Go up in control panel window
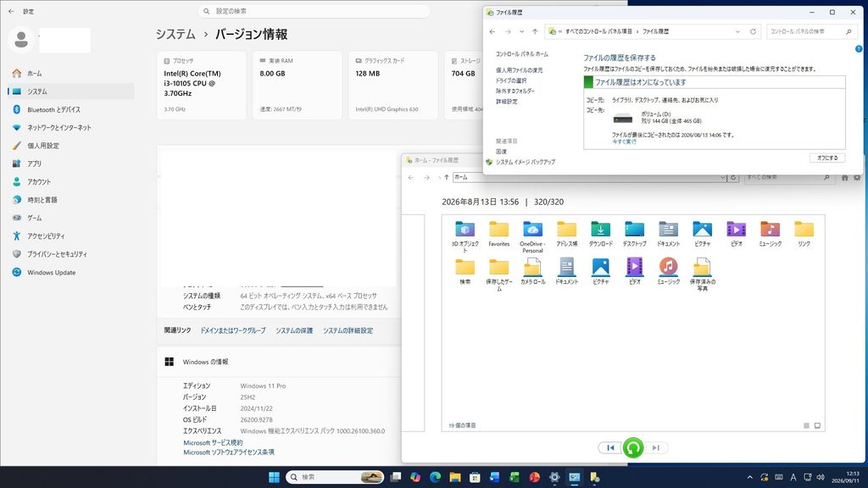 click(535, 31)
